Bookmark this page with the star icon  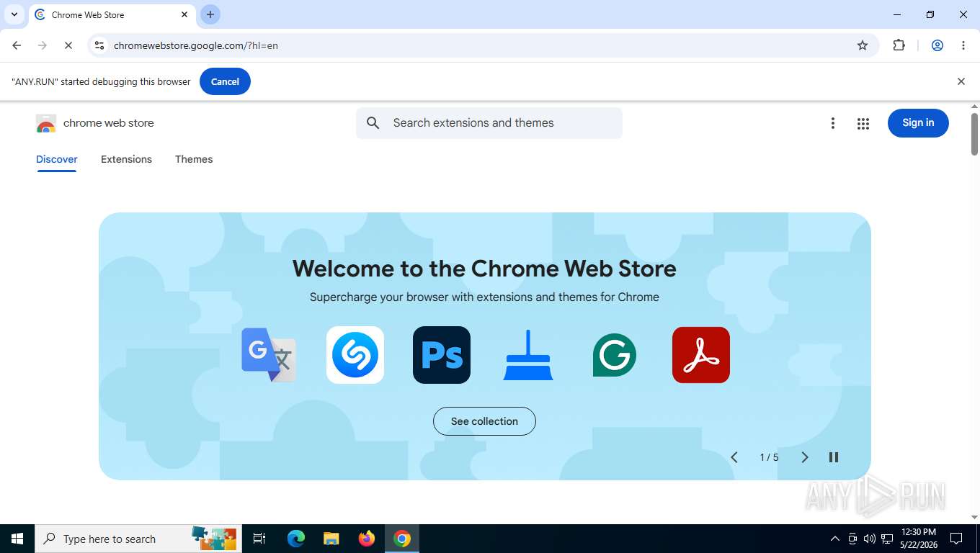click(863, 45)
